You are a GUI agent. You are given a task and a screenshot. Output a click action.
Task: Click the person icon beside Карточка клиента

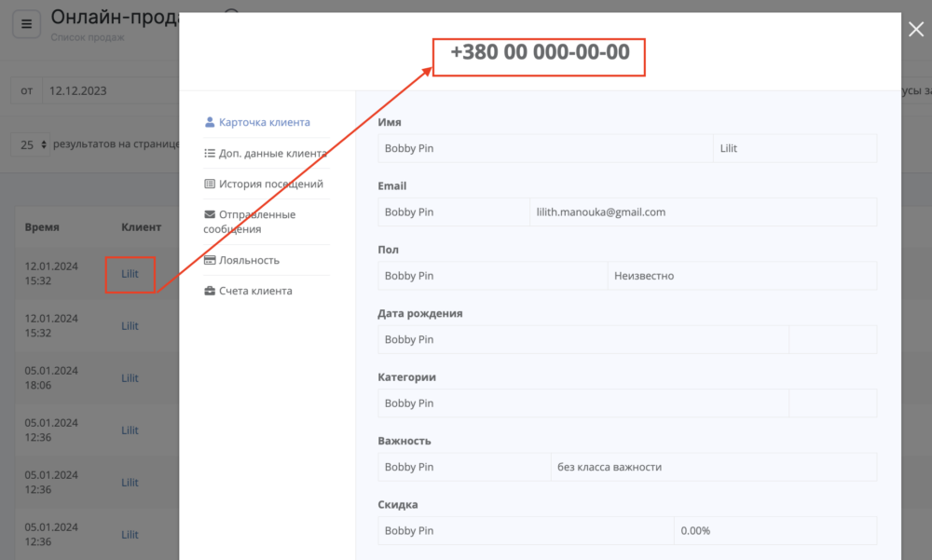210,122
